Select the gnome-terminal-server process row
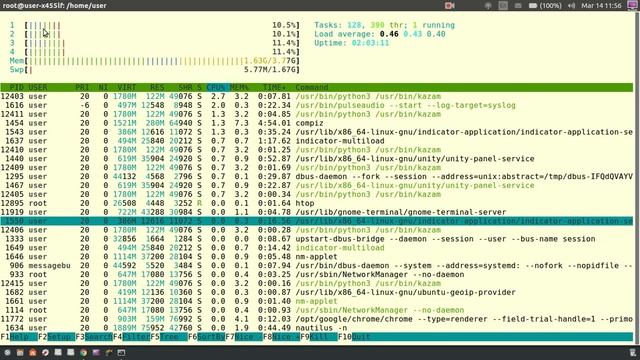This screenshot has height=360, width=640. 317,212
